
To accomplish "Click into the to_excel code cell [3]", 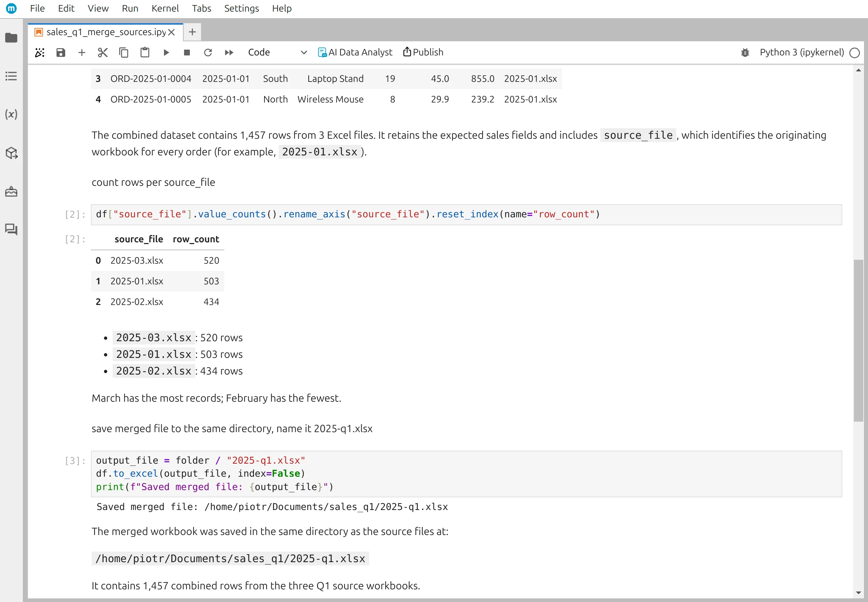I will point(466,474).
